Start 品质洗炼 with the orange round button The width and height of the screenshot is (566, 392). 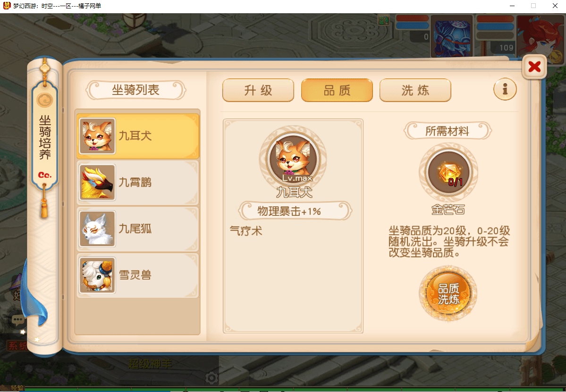(x=448, y=293)
